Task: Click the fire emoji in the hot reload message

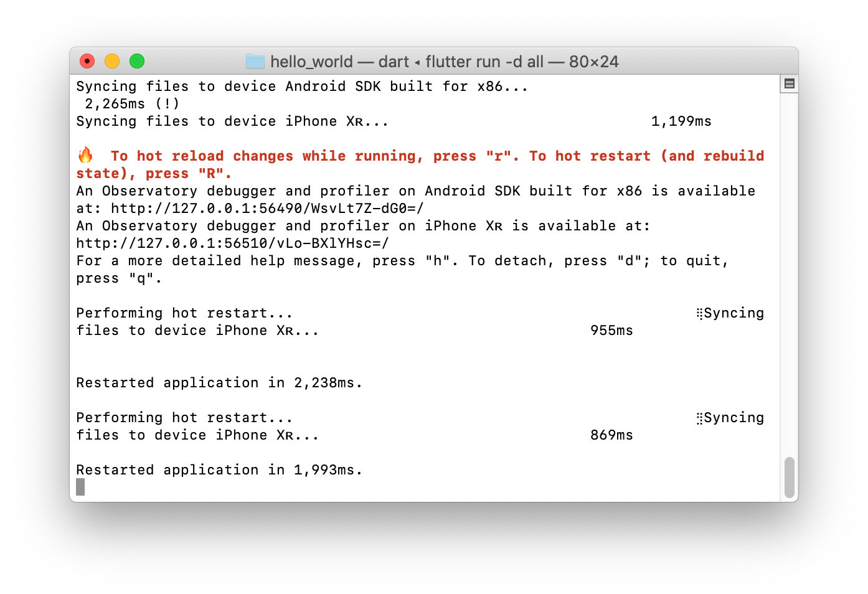Action: pyautogui.click(x=86, y=155)
